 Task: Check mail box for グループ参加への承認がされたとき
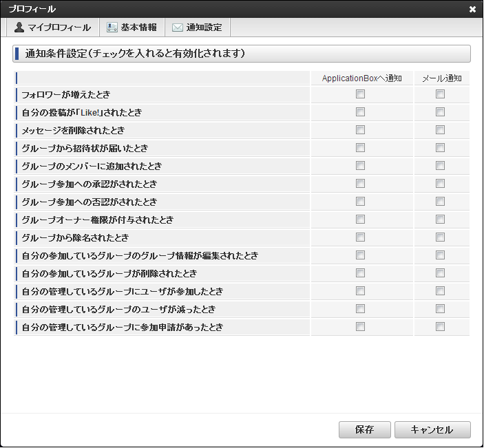pos(440,183)
